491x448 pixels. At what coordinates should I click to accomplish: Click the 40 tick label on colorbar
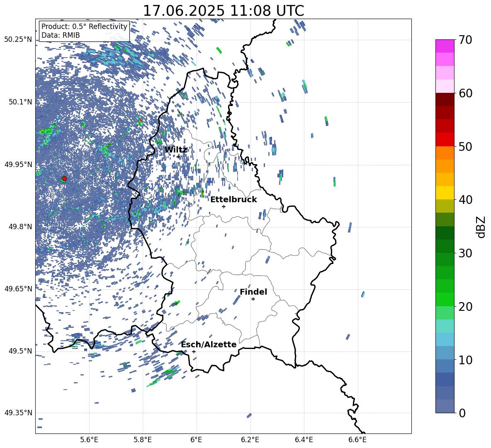[x=465, y=200]
